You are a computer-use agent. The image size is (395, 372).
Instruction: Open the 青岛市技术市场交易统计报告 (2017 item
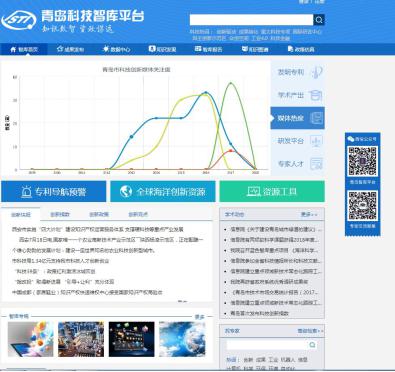point(274,292)
